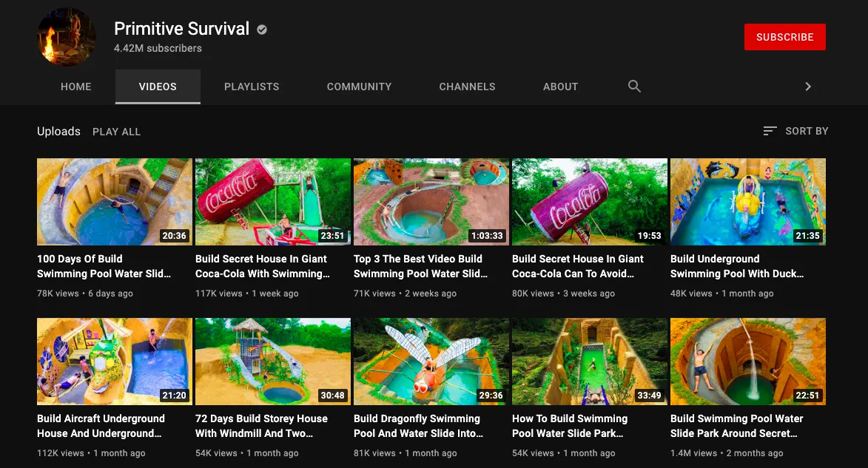View the ABOUT tab
This screenshot has height=468, width=868.
tap(560, 87)
